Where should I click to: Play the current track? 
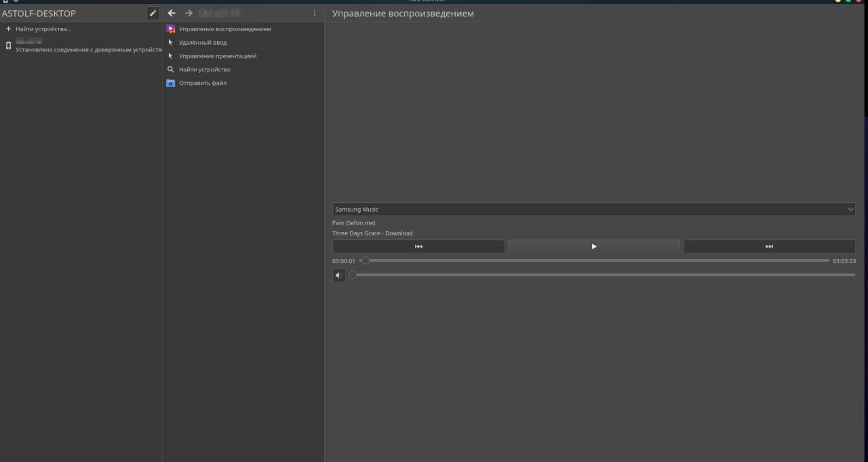(x=594, y=246)
